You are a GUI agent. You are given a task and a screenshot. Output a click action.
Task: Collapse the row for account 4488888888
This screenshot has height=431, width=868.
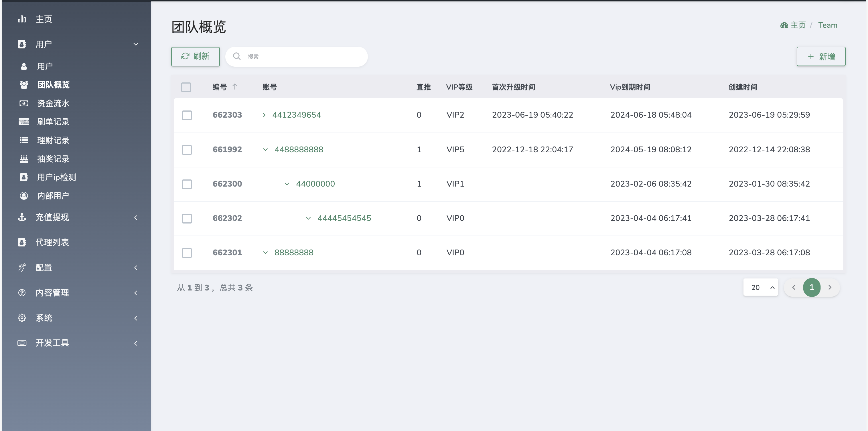point(265,149)
